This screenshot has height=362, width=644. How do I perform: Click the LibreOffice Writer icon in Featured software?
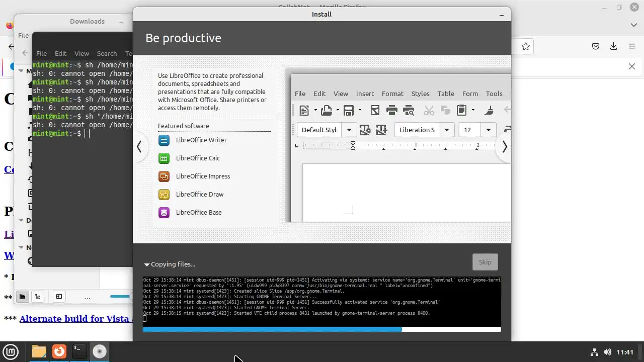164,140
